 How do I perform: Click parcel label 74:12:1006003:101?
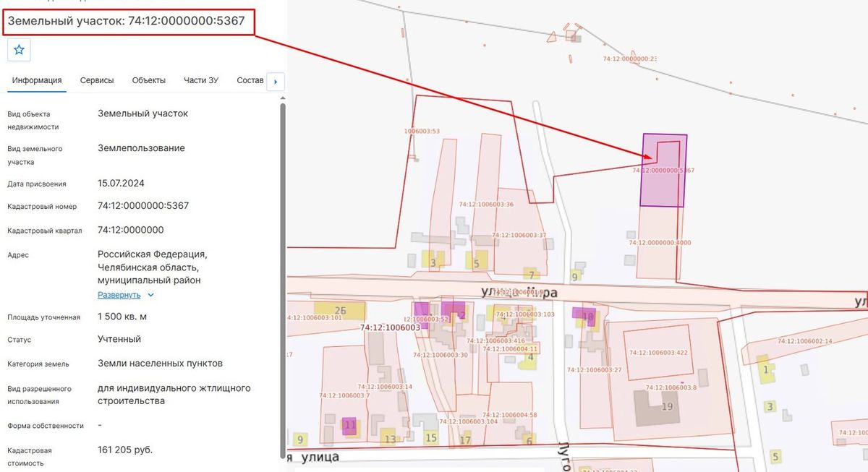click(315, 317)
